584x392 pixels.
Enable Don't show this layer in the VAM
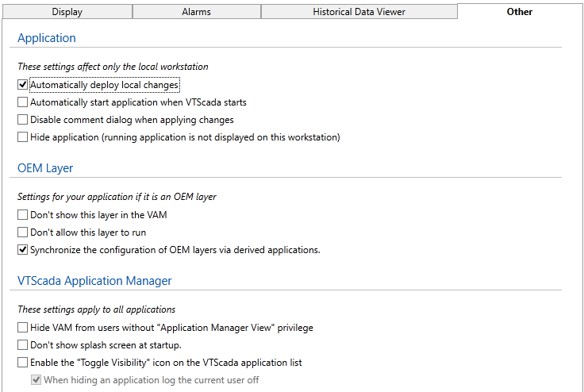click(x=22, y=215)
